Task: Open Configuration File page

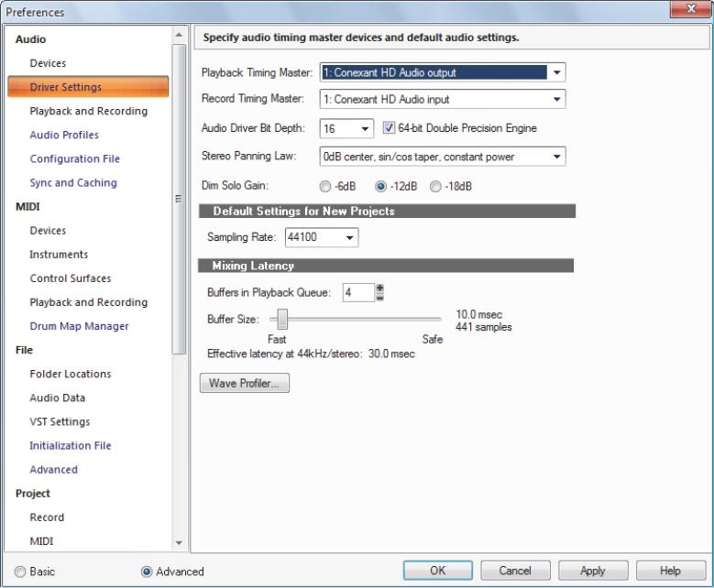Action: (x=74, y=158)
